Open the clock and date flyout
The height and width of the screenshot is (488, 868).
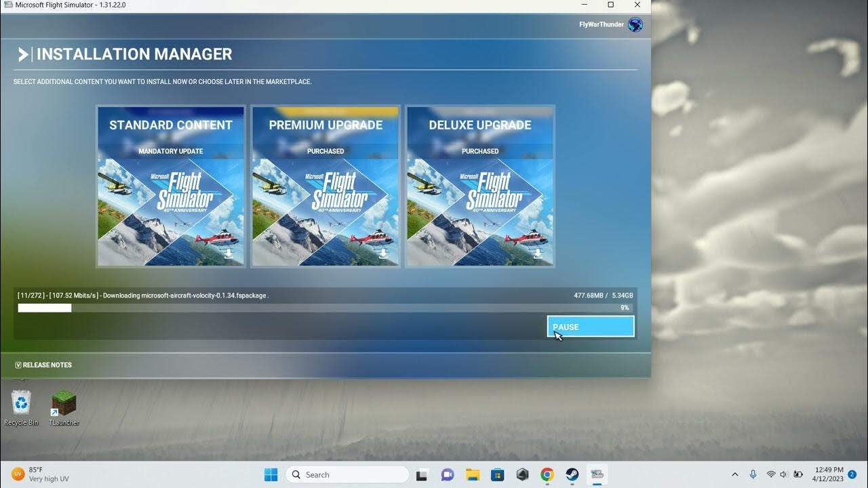[x=827, y=474]
